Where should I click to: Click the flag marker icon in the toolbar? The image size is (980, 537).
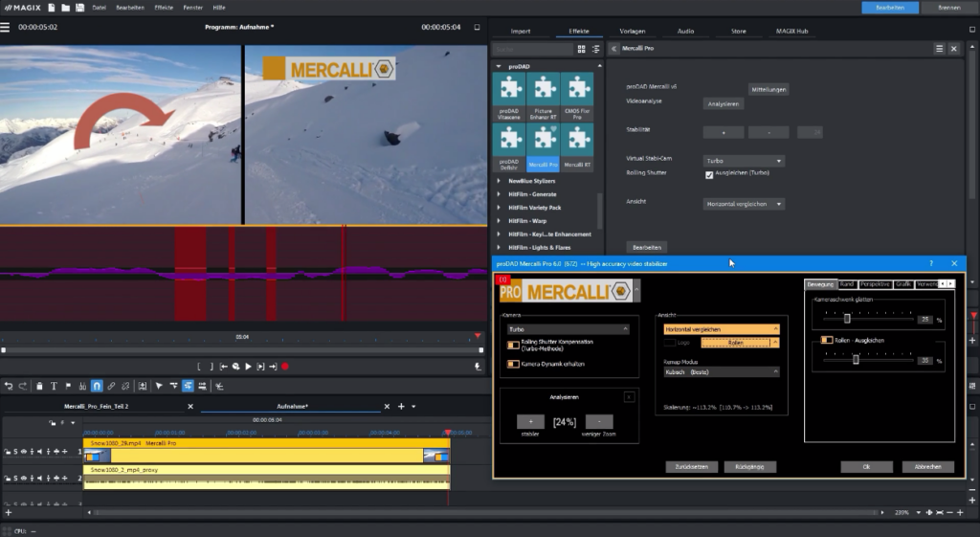[68, 387]
